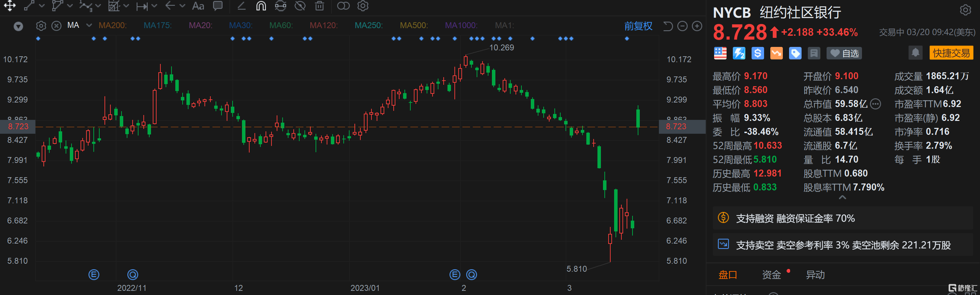Expand arrow tool options dropdown arrow
Screen dimensions: 980x295
[182, 6]
